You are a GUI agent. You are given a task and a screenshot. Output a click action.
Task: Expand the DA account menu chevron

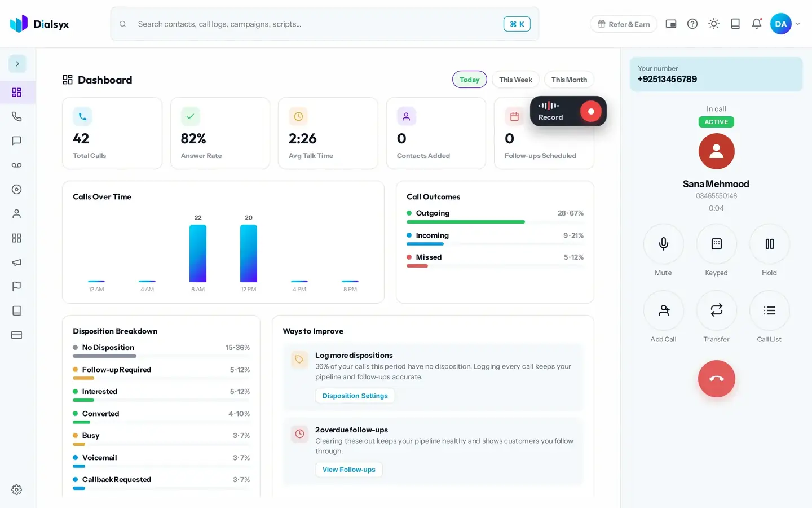(798, 24)
